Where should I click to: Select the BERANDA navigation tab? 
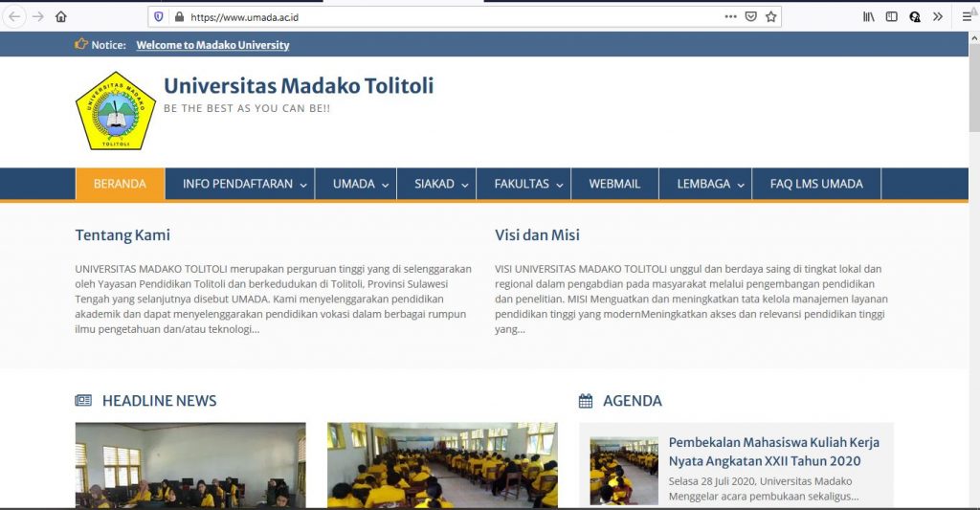[x=120, y=184]
